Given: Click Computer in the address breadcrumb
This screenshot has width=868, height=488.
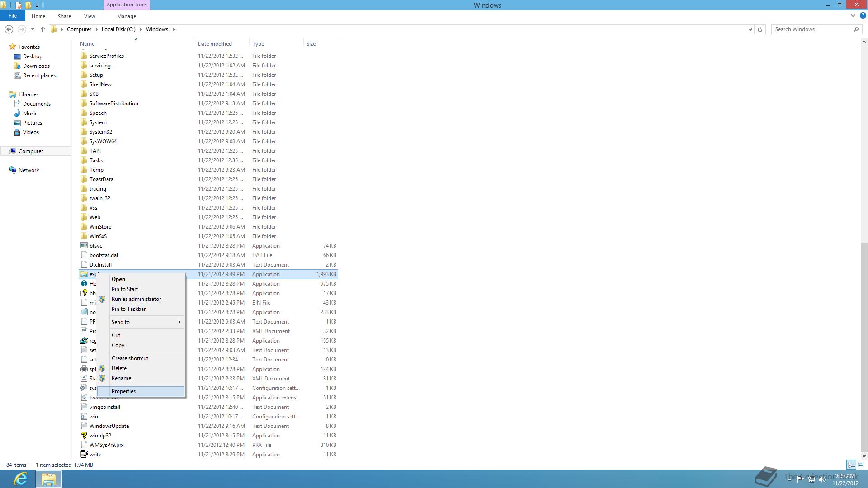Looking at the screenshot, I should (79, 29).
